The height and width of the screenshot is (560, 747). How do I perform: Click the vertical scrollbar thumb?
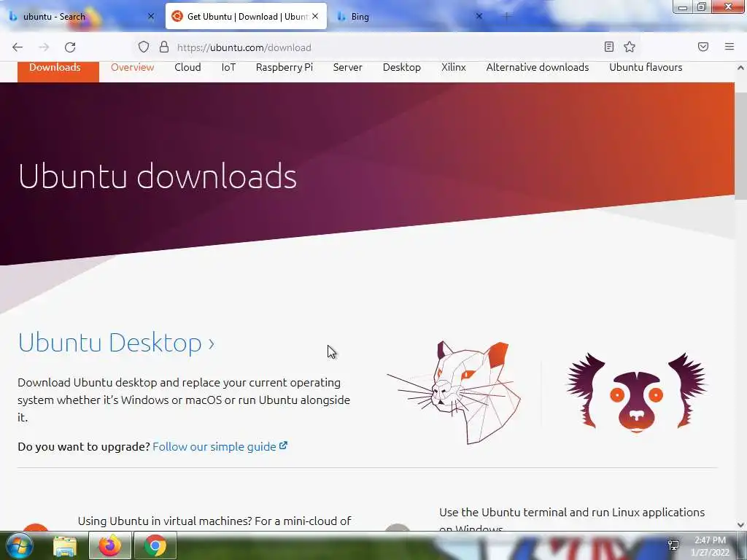[x=740, y=146]
